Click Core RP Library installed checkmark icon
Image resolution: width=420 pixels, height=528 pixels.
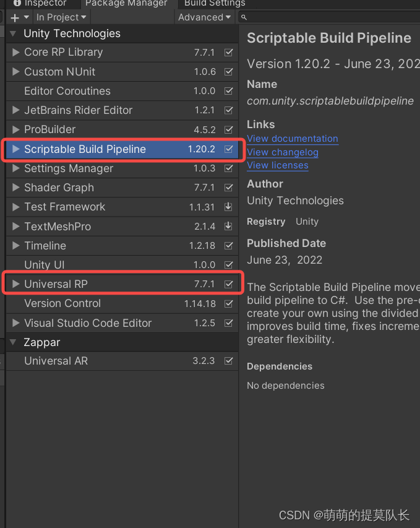click(228, 52)
